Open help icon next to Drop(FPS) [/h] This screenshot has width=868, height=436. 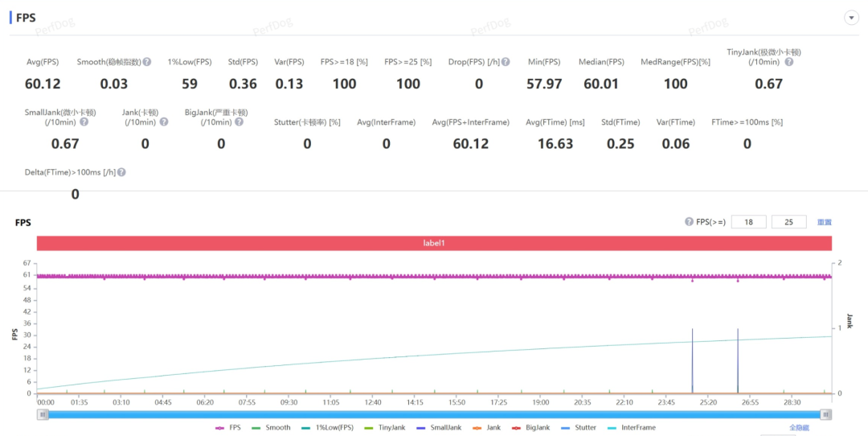pos(506,61)
